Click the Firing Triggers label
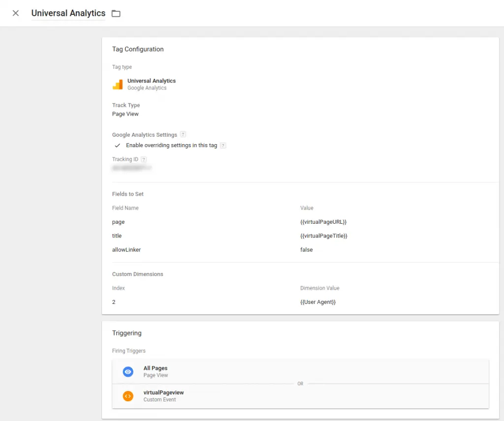Screen dimensions: 504x421 click(128, 351)
